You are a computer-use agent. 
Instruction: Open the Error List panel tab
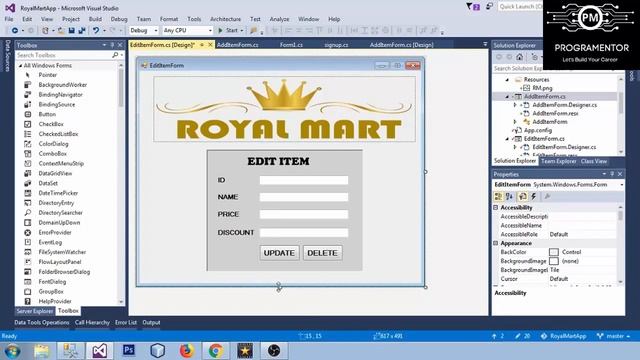[x=126, y=322]
